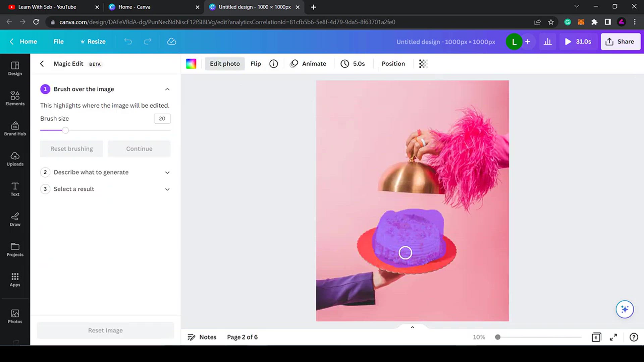
Task: Open the Draw tool
Action: click(15, 219)
